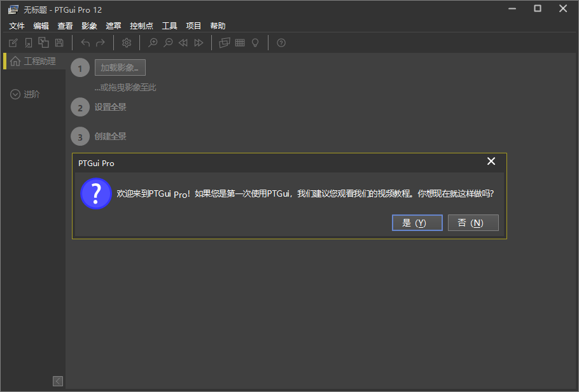Image resolution: width=579 pixels, height=392 pixels.
Task: Click 否 (N) to decline the tutorial
Action: coord(473,222)
